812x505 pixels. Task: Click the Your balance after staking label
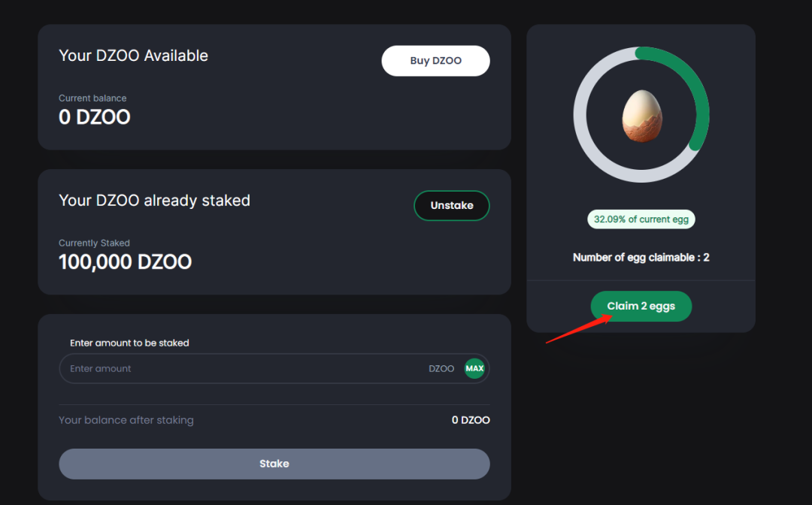[x=126, y=420]
